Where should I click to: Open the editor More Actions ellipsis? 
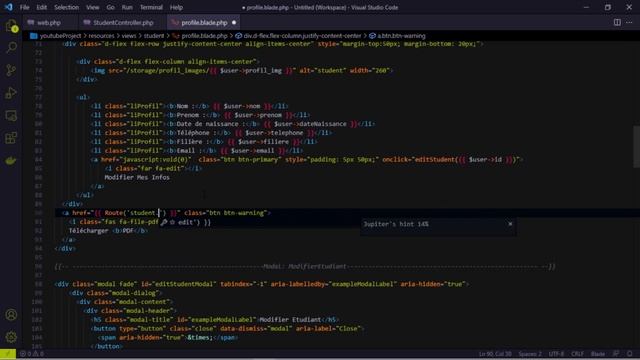point(629,22)
